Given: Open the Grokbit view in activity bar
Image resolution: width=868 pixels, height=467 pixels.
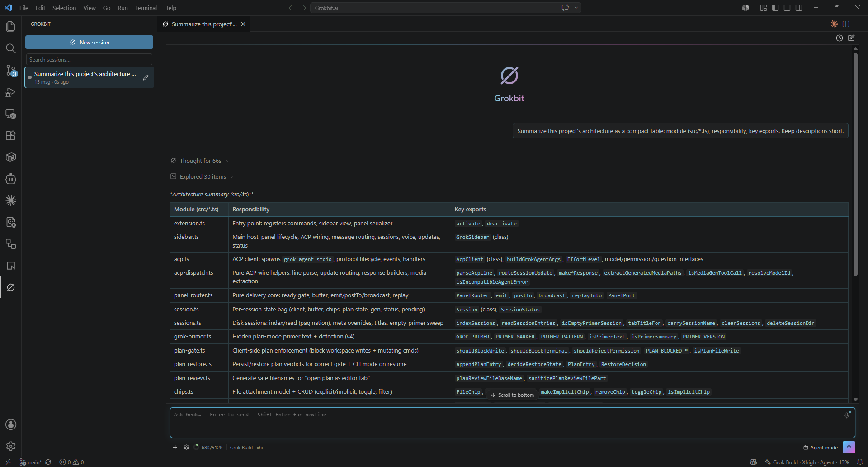Looking at the screenshot, I should click(11, 287).
